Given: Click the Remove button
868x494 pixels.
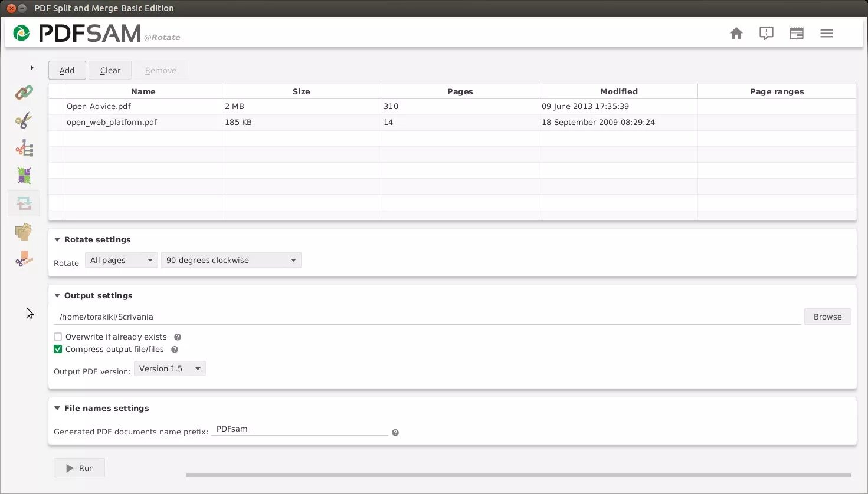Looking at the screenshot, I should click(x=161, y=70).
